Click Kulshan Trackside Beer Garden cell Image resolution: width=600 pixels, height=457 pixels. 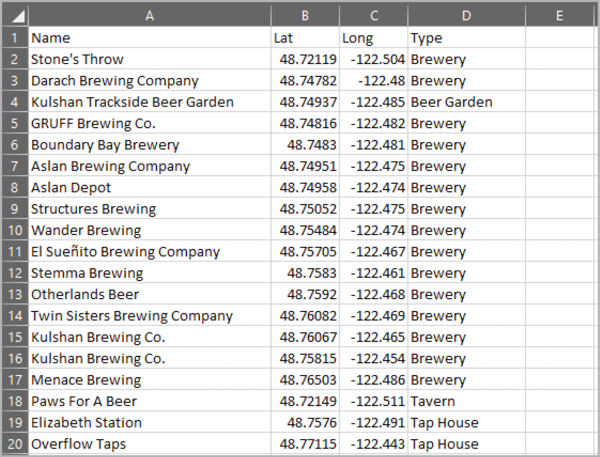(149, 102)
